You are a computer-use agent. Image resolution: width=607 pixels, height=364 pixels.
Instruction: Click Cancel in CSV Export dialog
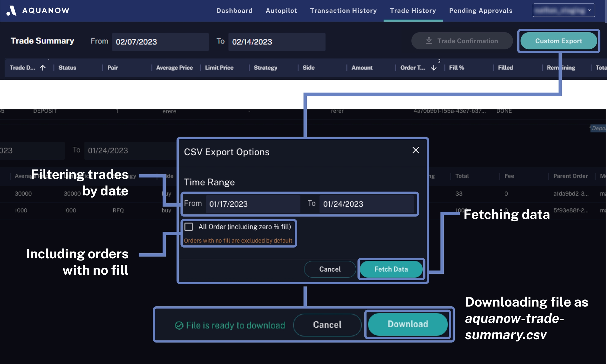click(330, 269)
